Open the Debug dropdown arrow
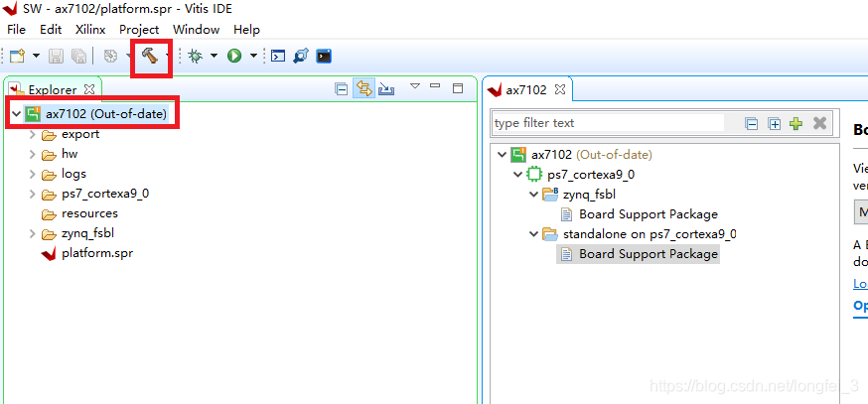Image resolution: width=868 pixels, height=404 pixels. [x=214, y=56]
